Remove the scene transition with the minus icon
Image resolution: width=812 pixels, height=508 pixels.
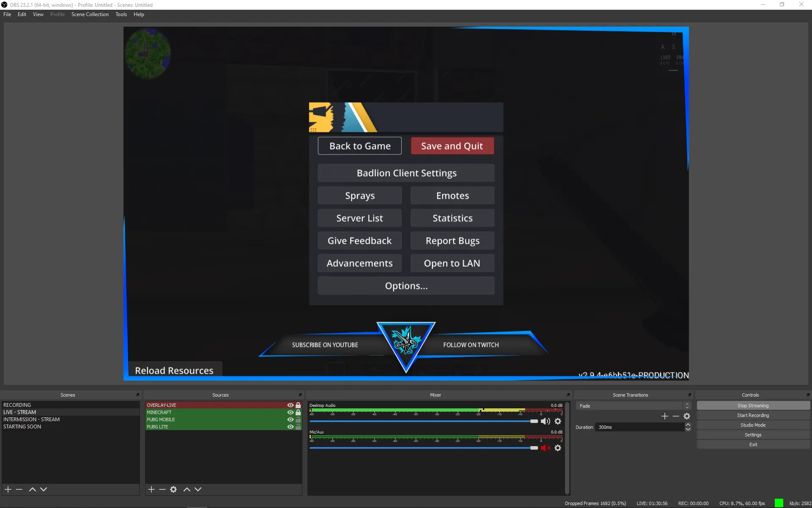click(x=676, y=416)
